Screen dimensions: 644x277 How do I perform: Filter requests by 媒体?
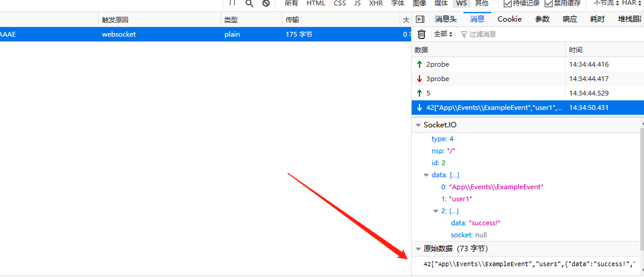click(441, 3)
